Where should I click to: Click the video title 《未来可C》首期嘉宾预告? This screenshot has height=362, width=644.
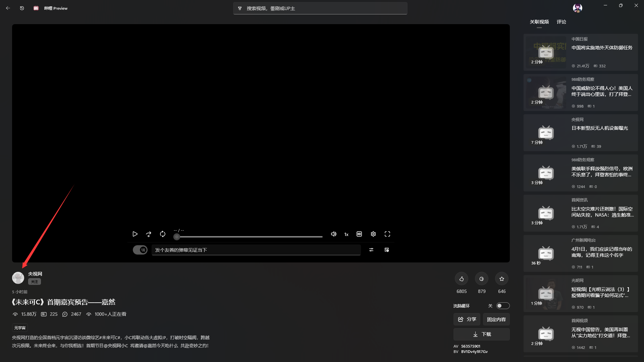tap(63, 302)
